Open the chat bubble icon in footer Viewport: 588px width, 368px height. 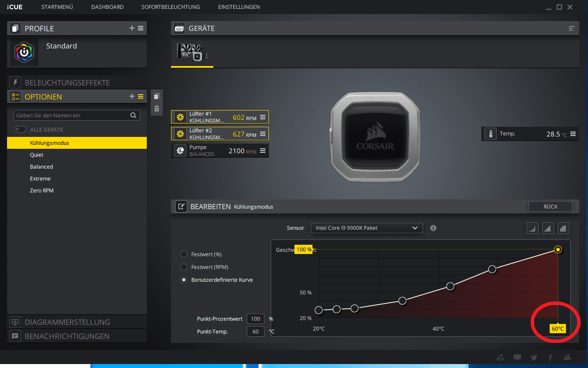[517, 357]
